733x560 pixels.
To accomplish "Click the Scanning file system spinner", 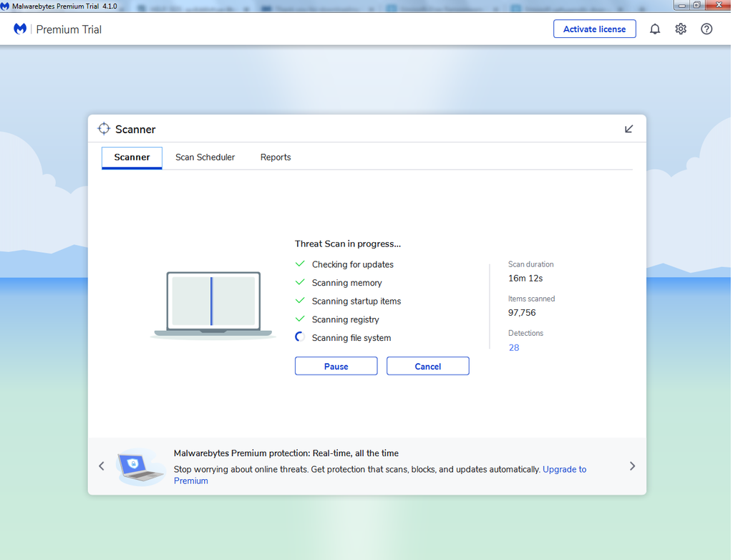I will [300, 337].
